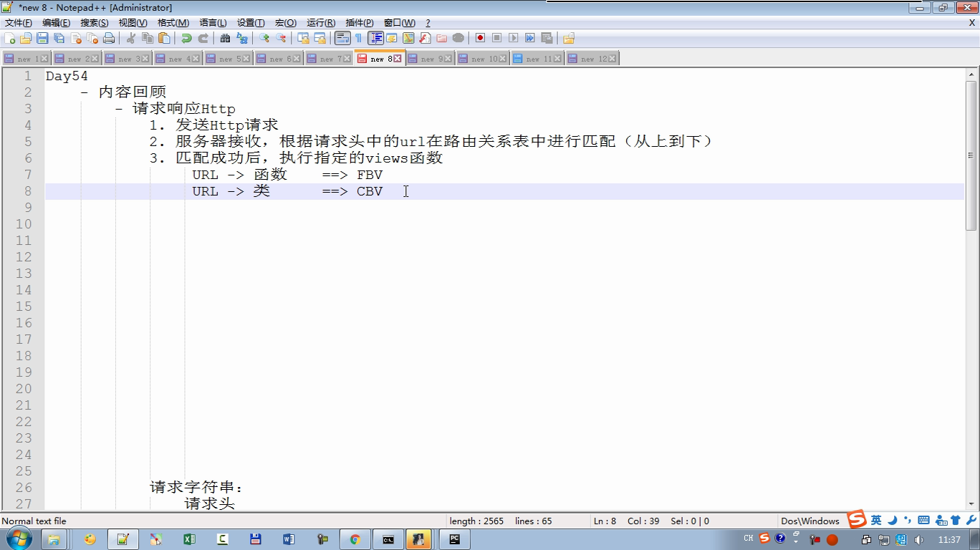Viewport: 980px width, 550px height.
Task: Click the Zoom Out toolbar icon
Action: tap(281, 38)
